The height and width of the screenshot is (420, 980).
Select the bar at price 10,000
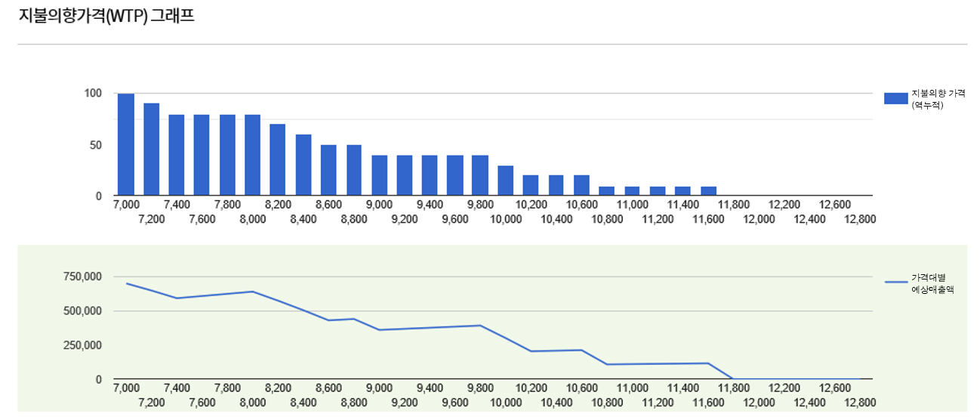coord(506,181)
